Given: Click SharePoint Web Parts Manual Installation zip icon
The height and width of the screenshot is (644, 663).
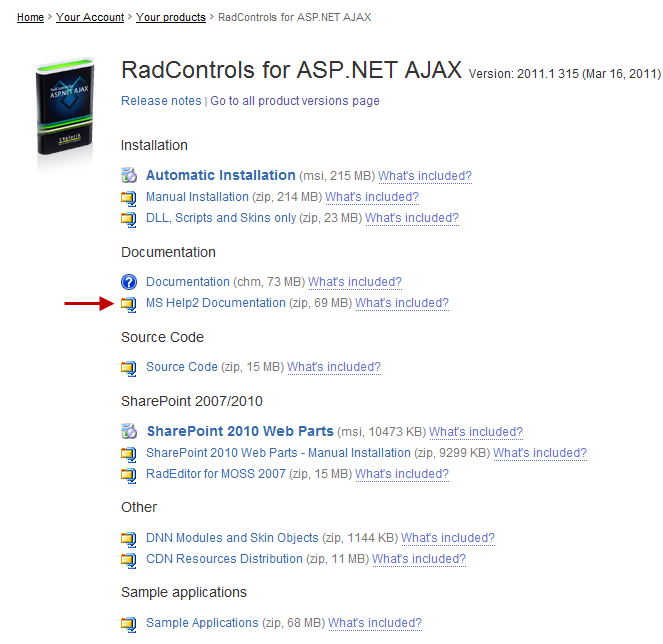Looking at the screenshot, I should click(129, 453).
